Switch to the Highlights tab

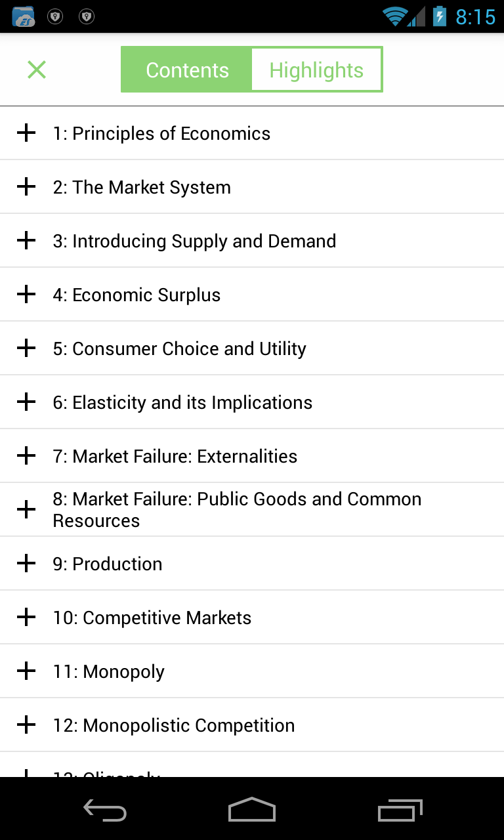point(316,70)
